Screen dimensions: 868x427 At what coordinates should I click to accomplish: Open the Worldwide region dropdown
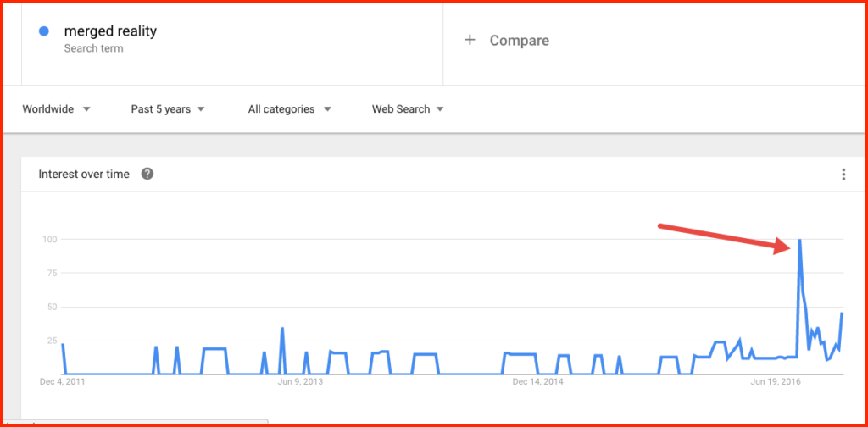[x=56, y=109]
